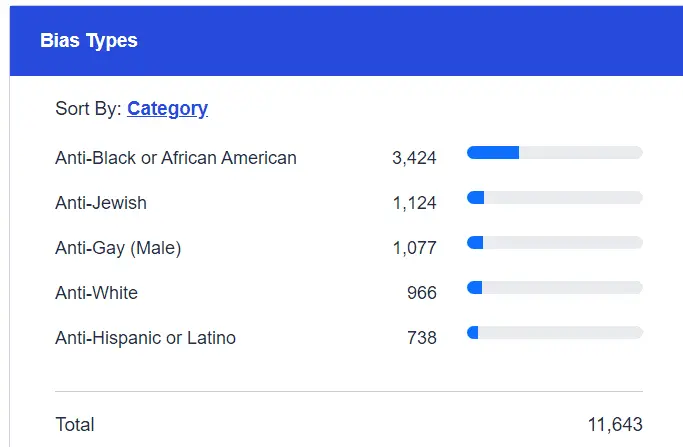Click the Category sort link
683x447 pixels.
(167, 109)
